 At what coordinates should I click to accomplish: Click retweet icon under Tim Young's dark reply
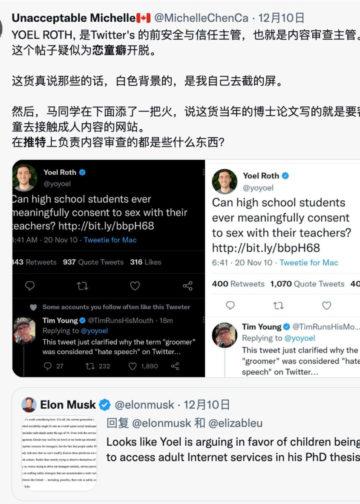pyautogui.click(x=90, y=366)
